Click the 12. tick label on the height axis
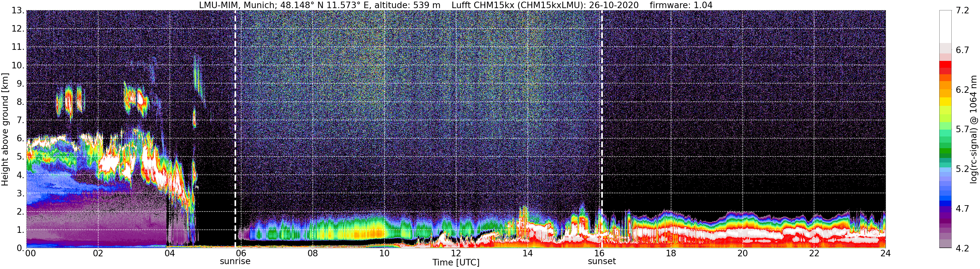The height and width of the screenshot is (269, 980). point(18,29)
